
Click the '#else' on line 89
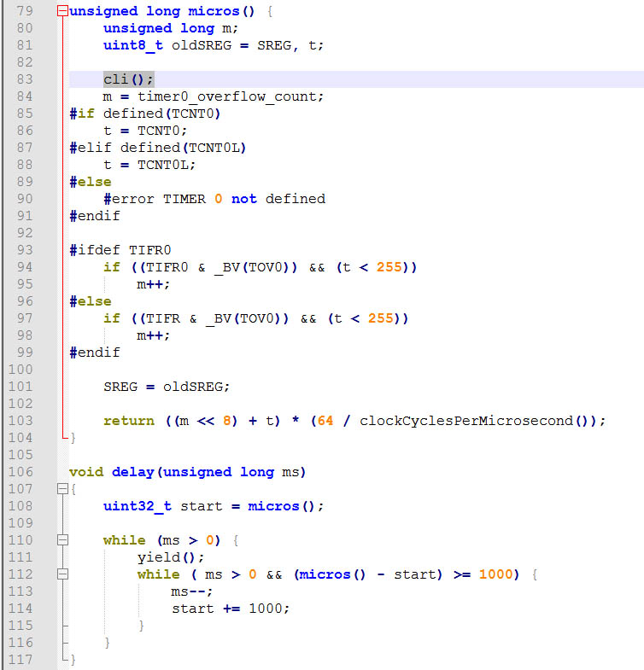91,182
